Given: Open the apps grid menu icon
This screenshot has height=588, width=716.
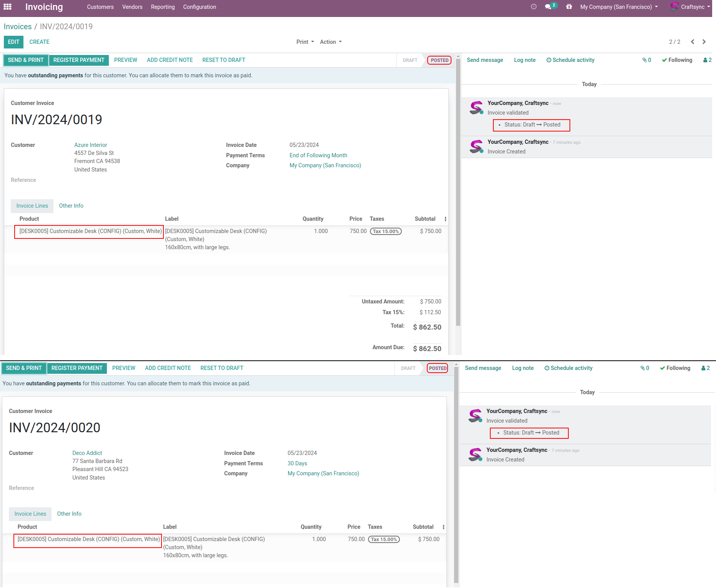Looking at the screenshot, I should tap(7, 7).
